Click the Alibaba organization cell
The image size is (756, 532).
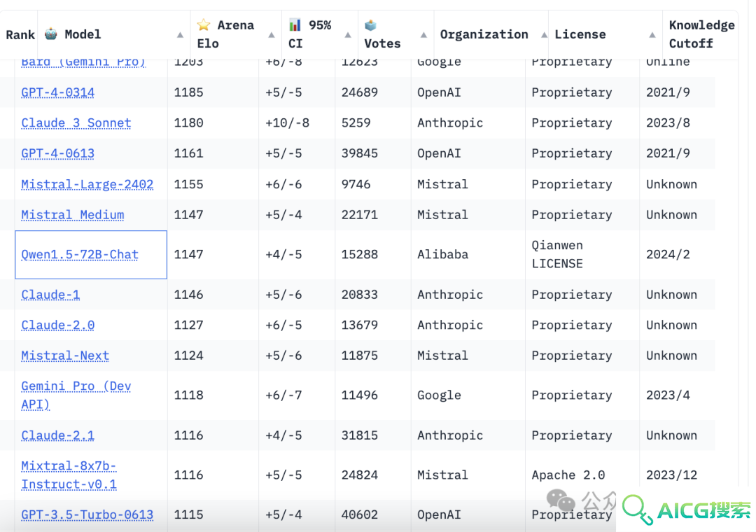click(442, 255)
